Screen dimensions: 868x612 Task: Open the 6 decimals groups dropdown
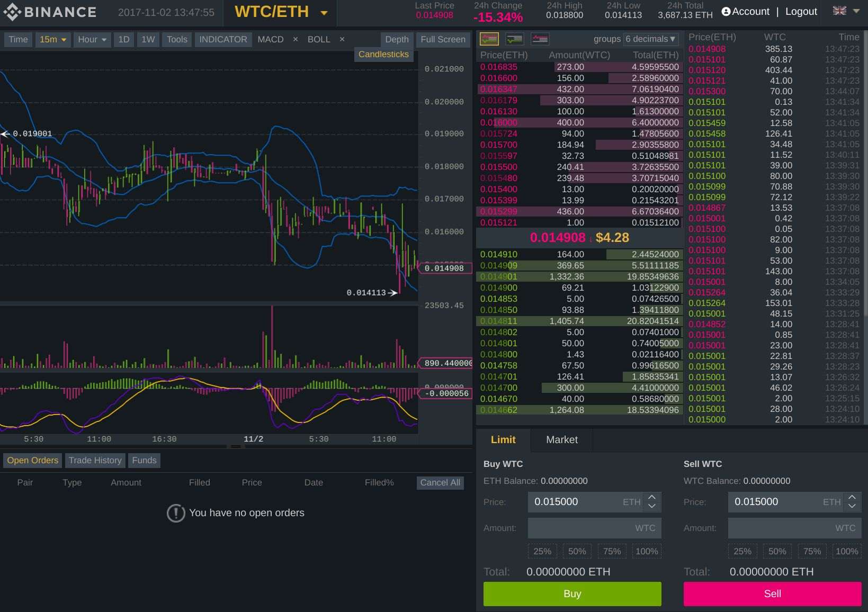pyautogui.click(x=650, y=39)
